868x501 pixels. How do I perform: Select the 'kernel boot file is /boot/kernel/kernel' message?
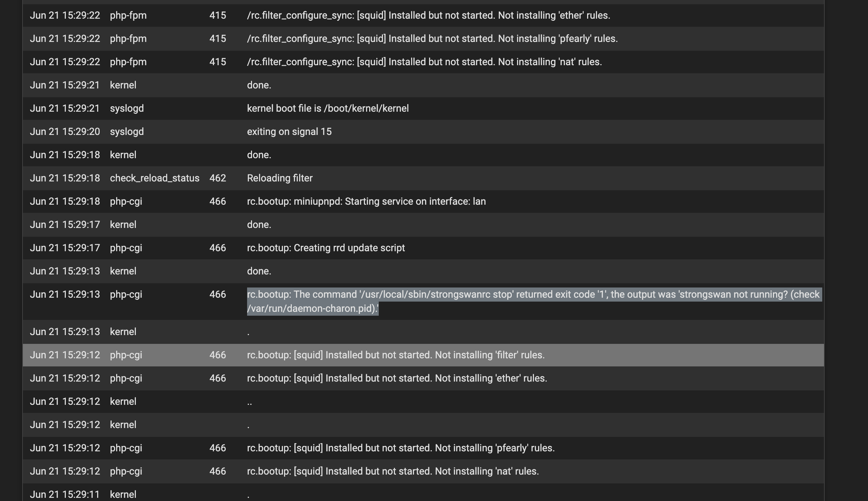pyautogui.click(x=328, y=109)
